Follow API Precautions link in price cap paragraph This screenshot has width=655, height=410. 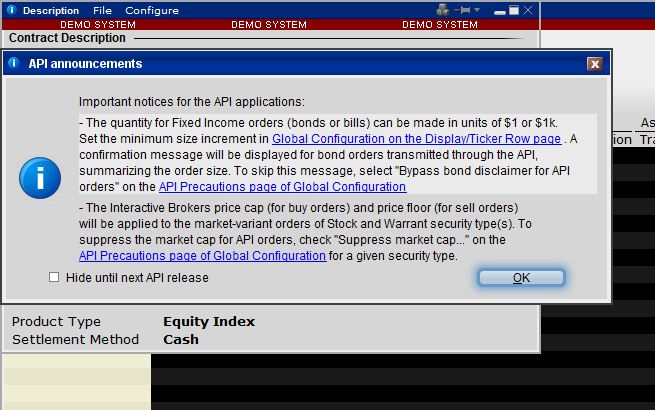[x=203, y=255]
